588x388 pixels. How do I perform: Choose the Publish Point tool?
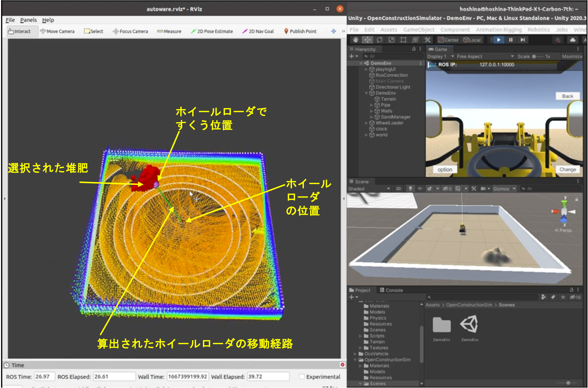point(300,31)
